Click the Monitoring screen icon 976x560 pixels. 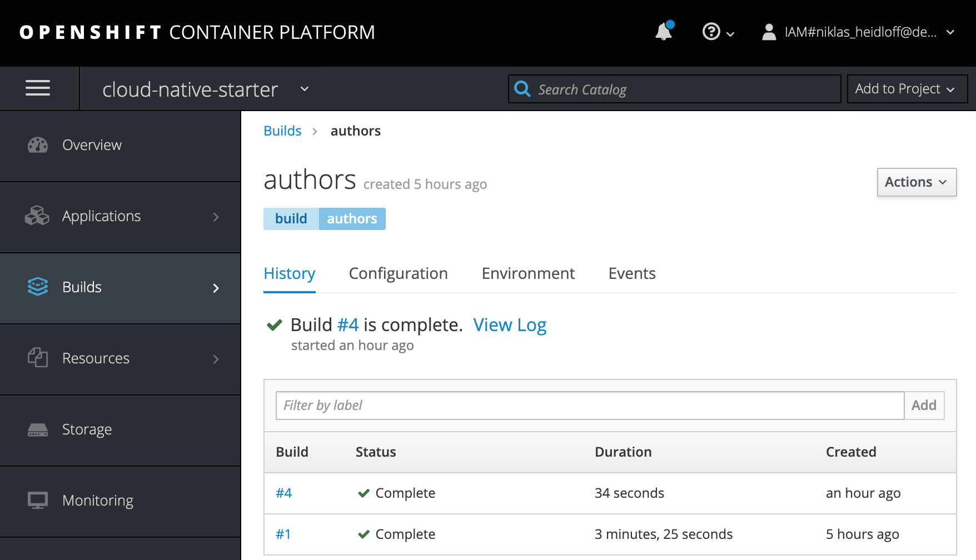(38, 500)
